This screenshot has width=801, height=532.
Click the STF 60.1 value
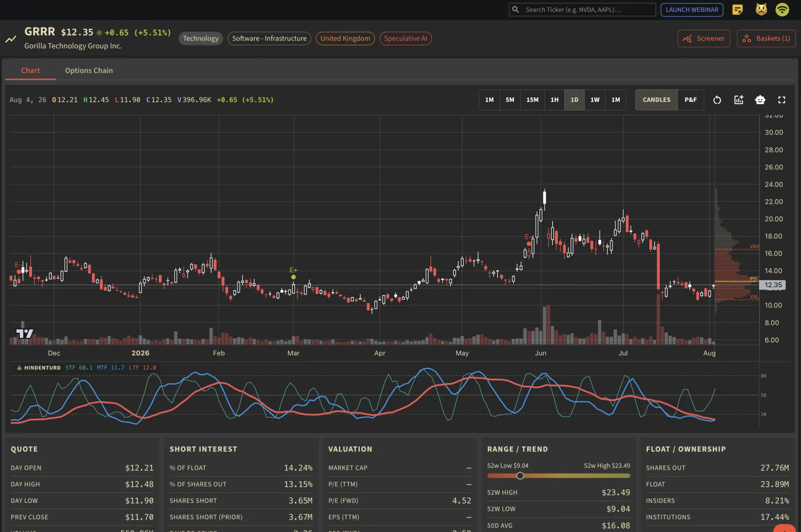pyautogui.click(x=79, y=368)
